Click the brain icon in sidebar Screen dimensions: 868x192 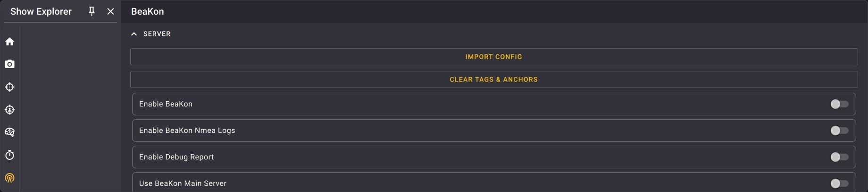9,132
